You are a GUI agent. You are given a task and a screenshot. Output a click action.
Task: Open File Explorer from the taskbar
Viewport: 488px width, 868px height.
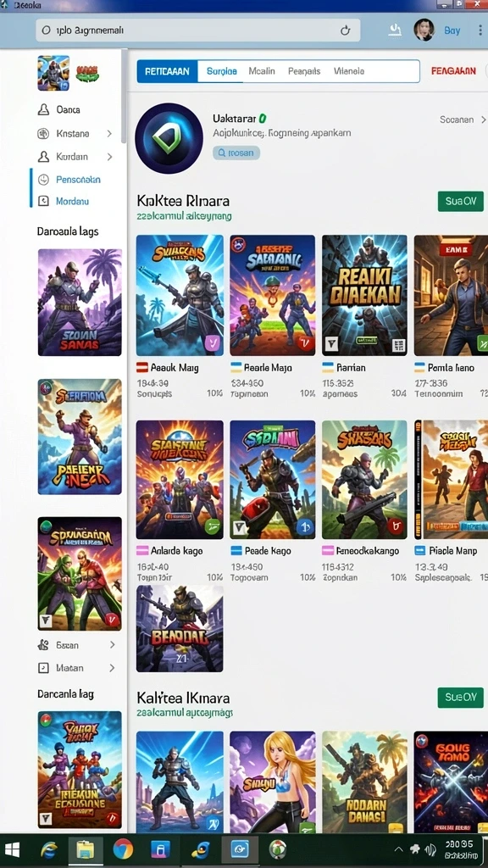click(86, 849)
